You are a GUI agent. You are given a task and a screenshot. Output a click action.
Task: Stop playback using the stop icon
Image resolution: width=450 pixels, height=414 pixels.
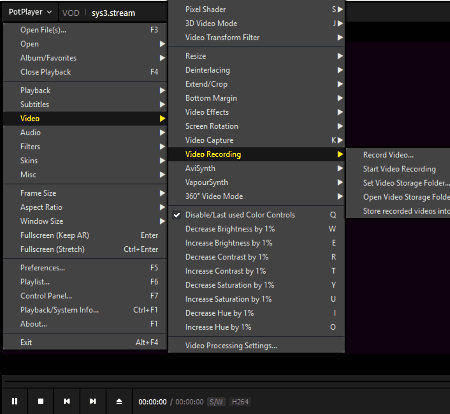coord(40,401)
